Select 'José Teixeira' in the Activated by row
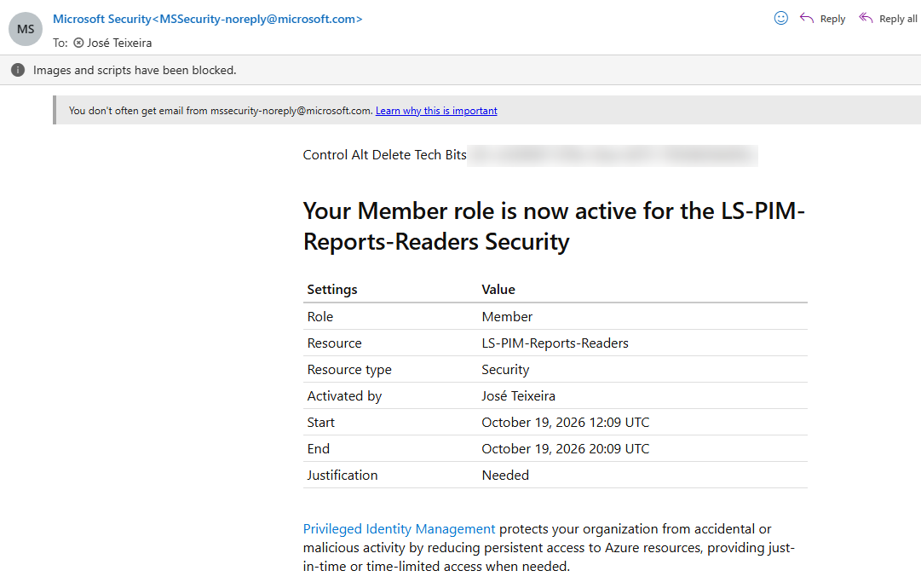The height and width of the screenshot is (588, 921). click(518, 396)
